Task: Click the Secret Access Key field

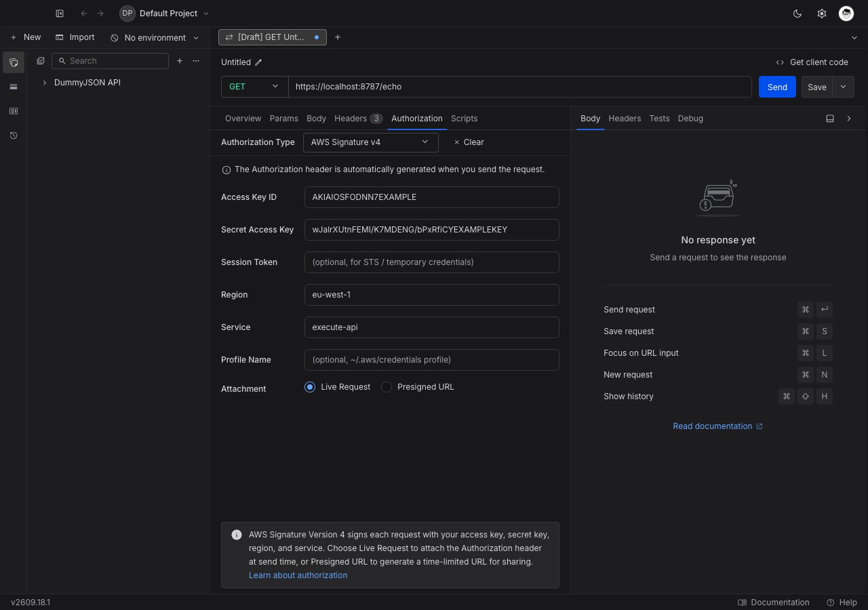Action: (432, 230)
